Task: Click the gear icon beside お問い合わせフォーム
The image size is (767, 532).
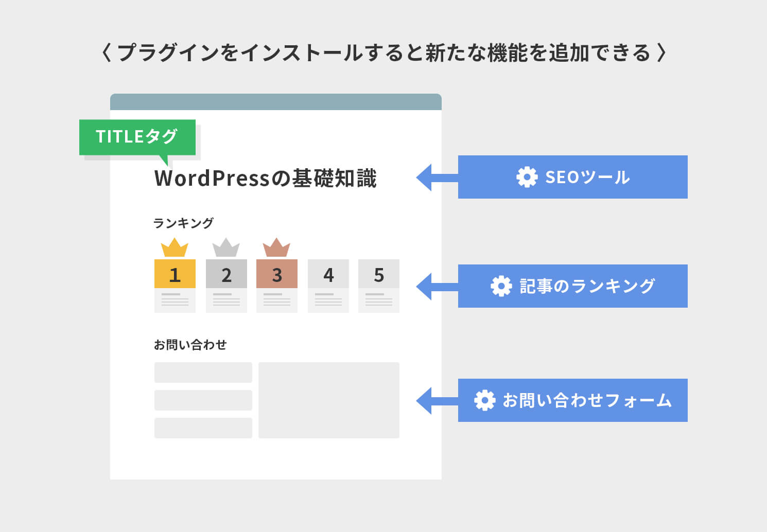Action: point(484,400)
